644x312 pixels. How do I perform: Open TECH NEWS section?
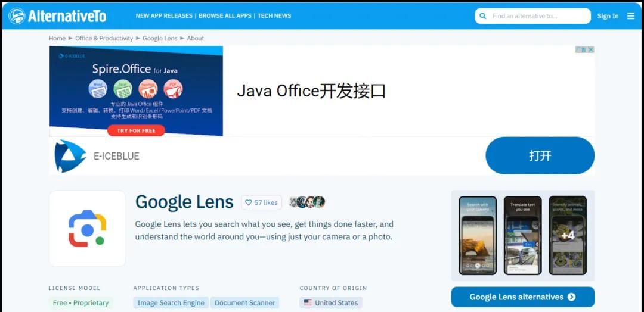274,15
